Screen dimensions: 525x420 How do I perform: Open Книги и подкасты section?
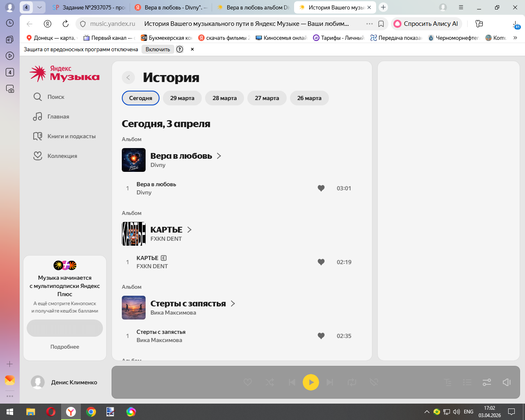64,136
